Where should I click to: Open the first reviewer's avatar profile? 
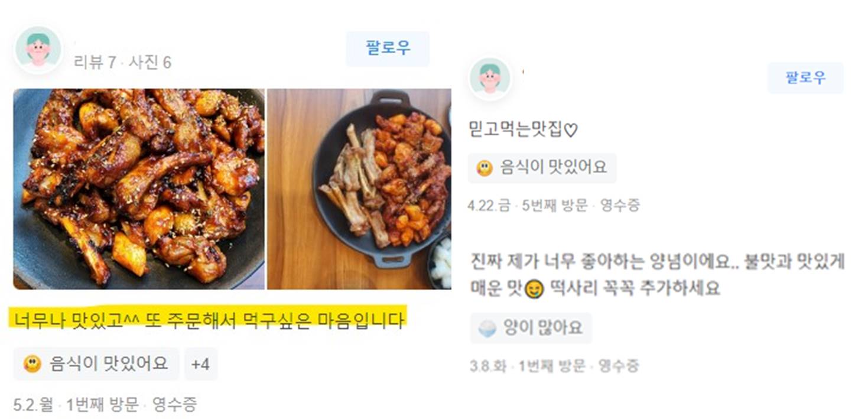38,50
